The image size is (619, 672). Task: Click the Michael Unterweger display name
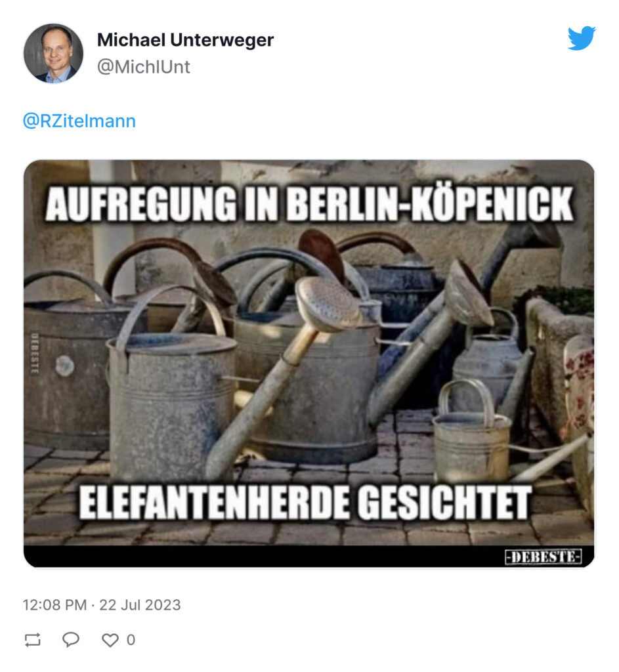[185, 40]
